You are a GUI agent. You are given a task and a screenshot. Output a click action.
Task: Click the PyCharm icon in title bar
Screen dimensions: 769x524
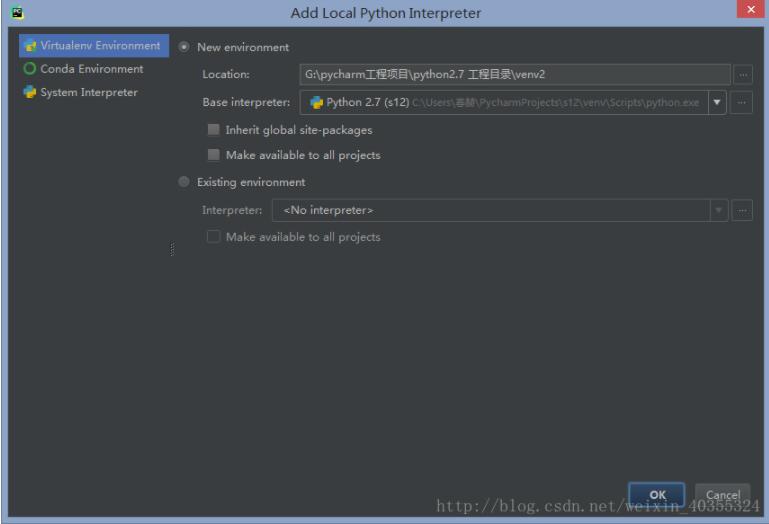17,13
